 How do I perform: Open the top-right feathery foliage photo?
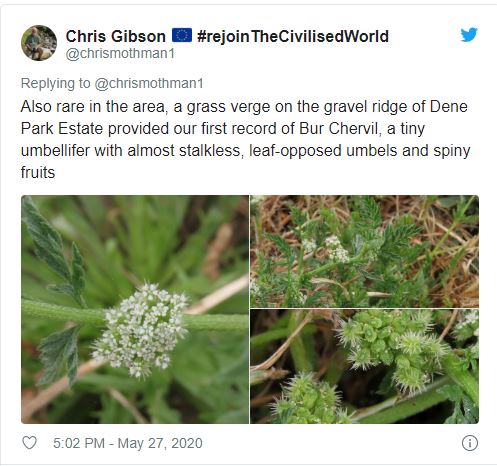[x=365, y=251]
